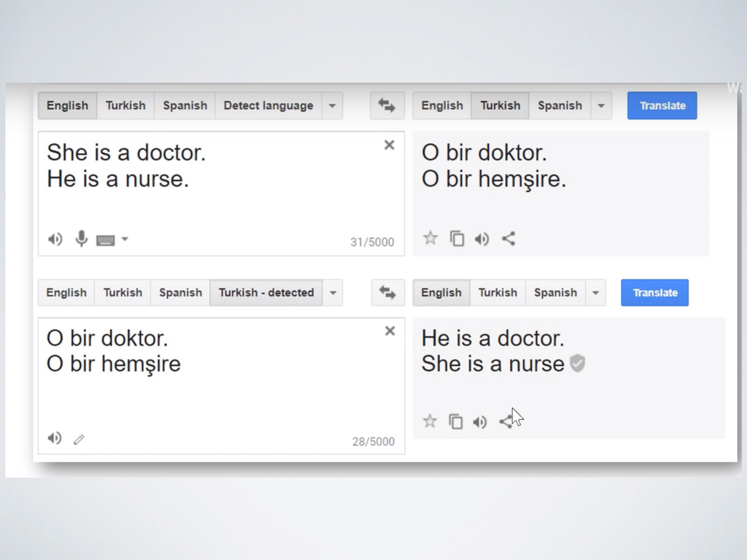Select Spanish as the top target language

[x=560, y=106]
